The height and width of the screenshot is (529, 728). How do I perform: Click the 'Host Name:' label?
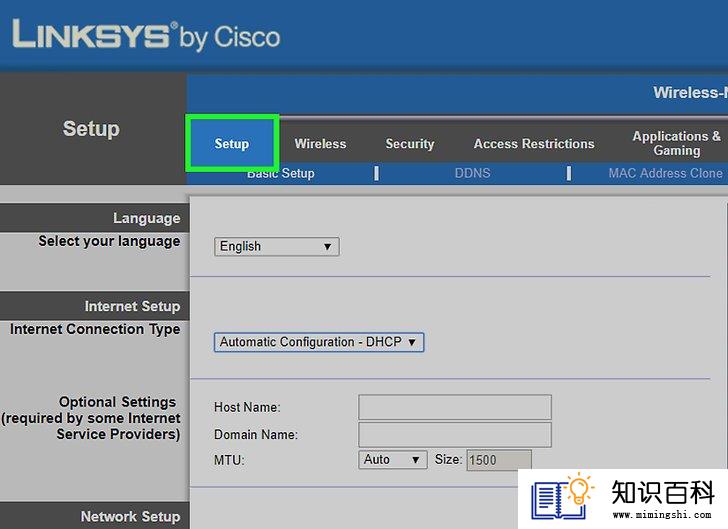click(247, 407)
